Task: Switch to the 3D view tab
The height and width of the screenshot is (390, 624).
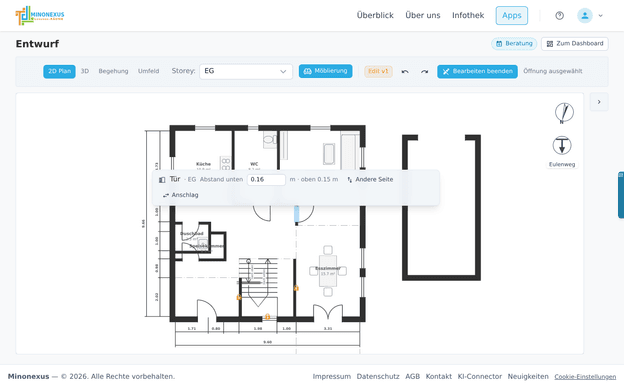Action: 85,71
